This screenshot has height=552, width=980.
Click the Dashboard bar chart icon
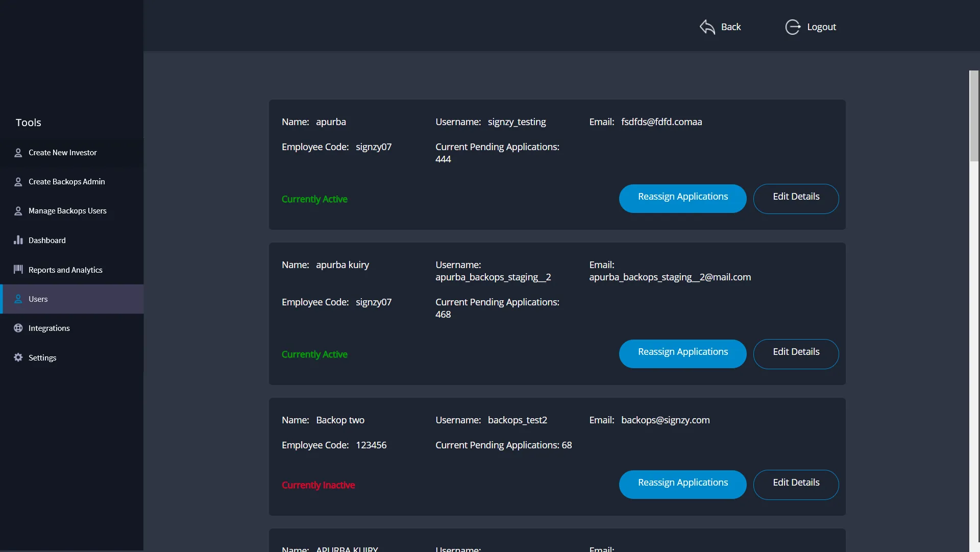coord(18,240)
